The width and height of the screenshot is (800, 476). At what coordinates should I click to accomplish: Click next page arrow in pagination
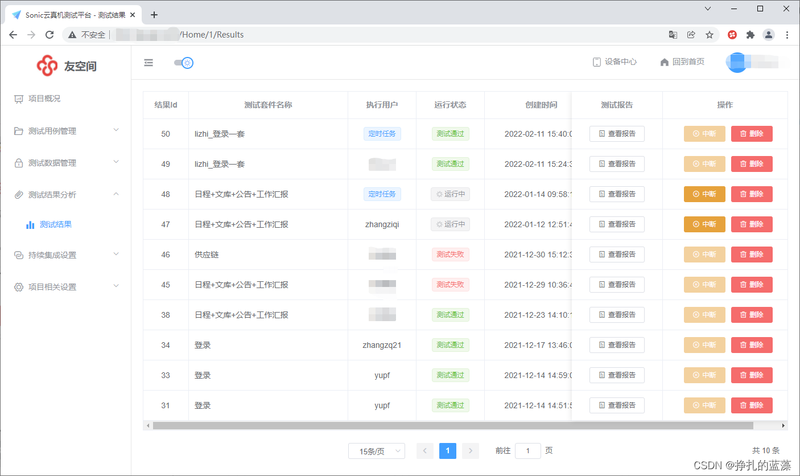pyautogui.click(x=470, y=450)
